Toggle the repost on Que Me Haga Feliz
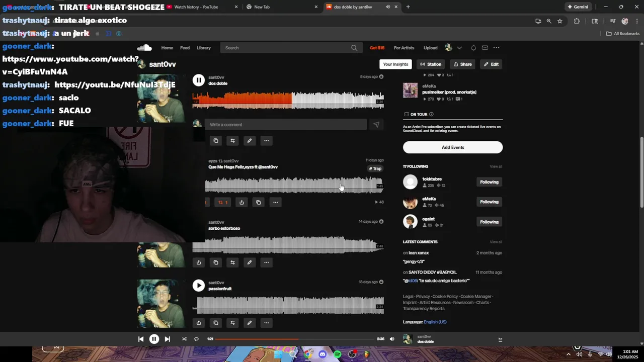644x362 pixels. coord(222,202)
